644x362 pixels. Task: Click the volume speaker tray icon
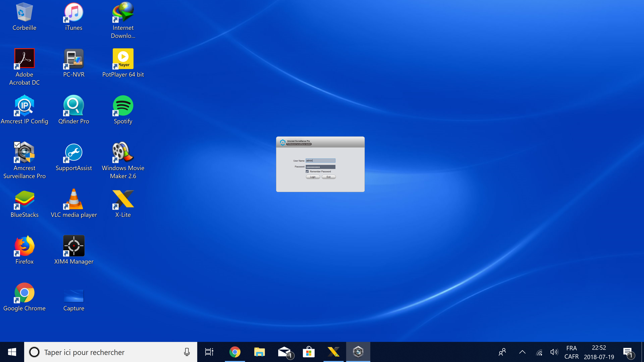click(x=554, y=352)
